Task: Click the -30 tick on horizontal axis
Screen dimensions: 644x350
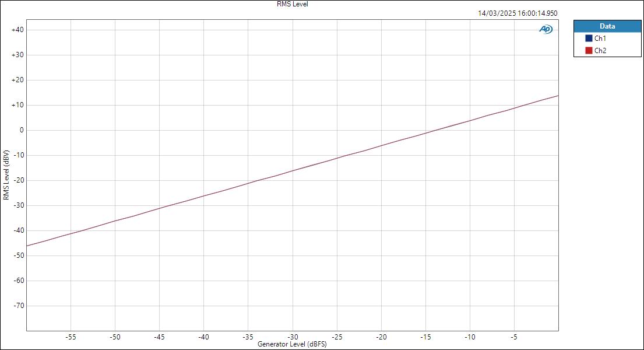Action: click(x=293, y=337)
